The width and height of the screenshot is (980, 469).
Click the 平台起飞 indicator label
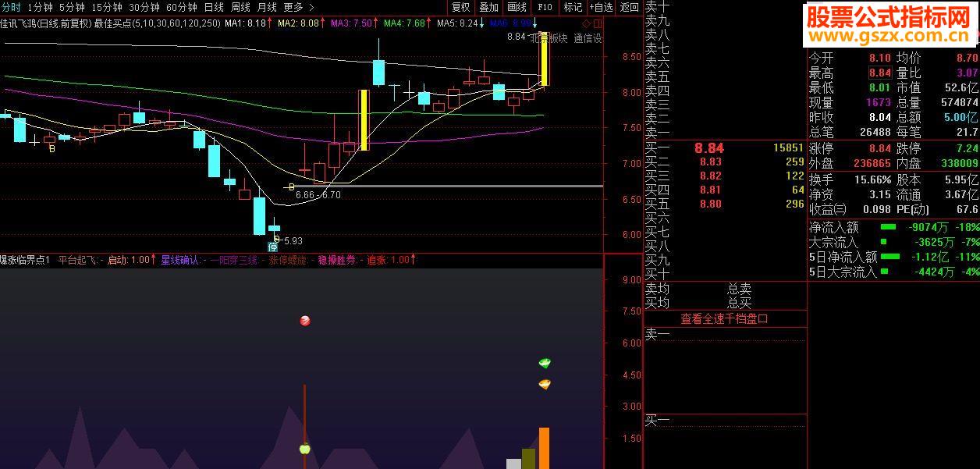click(x=80, y=260)
